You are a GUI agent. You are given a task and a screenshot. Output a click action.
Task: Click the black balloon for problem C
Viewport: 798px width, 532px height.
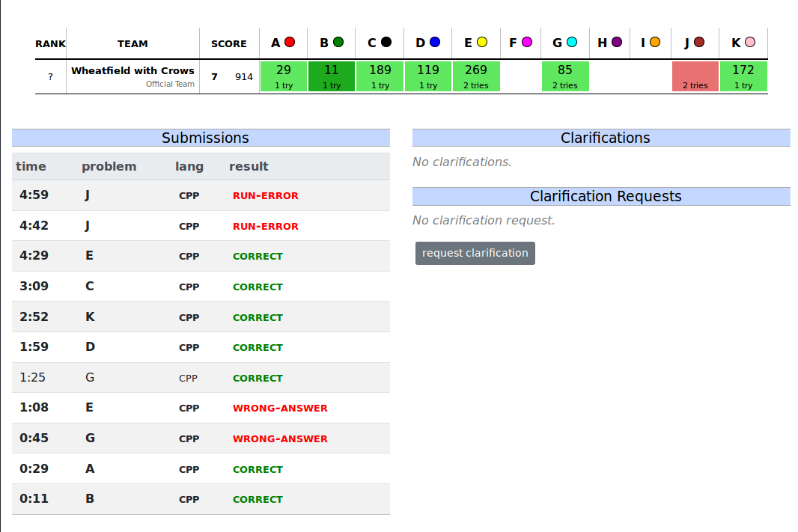[x=386, y=43]
